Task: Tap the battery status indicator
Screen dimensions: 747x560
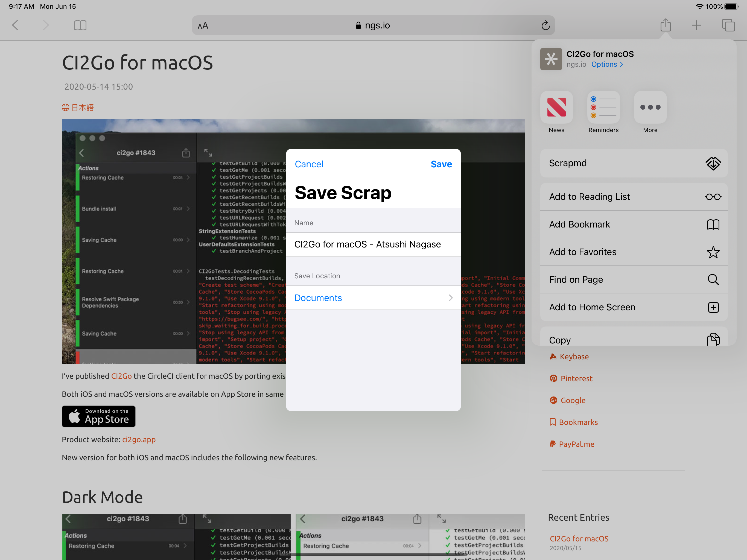Action: (x=731, y=6)
